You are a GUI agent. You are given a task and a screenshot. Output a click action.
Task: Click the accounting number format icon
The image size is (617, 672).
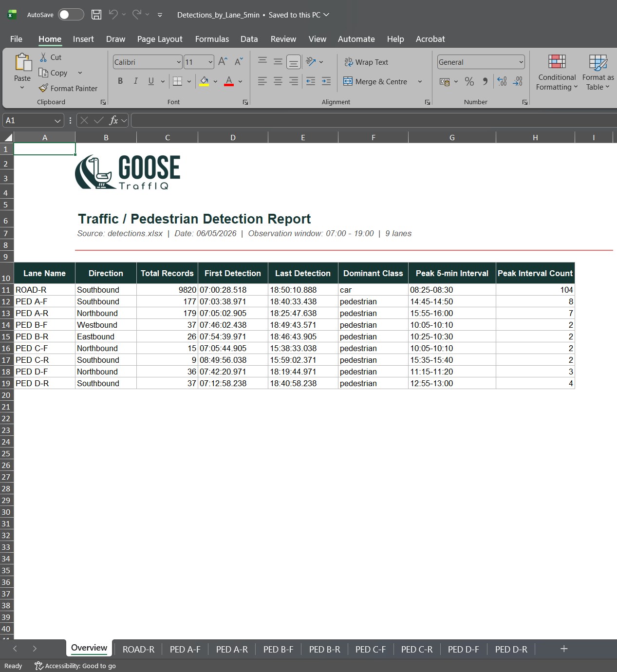pyautogui.click(x=445, y=81)
